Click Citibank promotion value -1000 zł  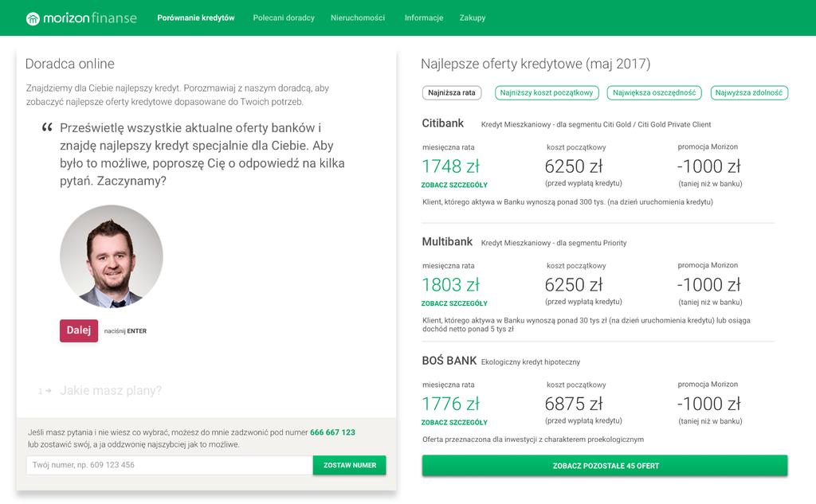coord(708,166)
